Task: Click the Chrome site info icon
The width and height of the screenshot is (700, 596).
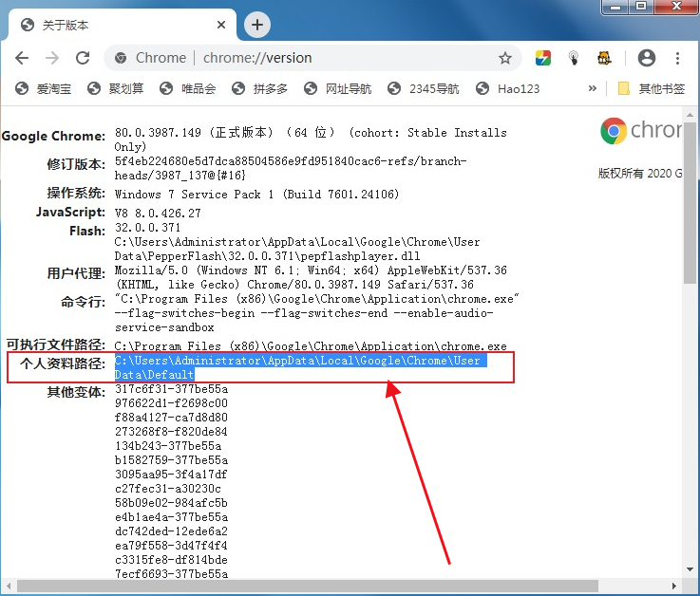Action: (x=121, y=58)
